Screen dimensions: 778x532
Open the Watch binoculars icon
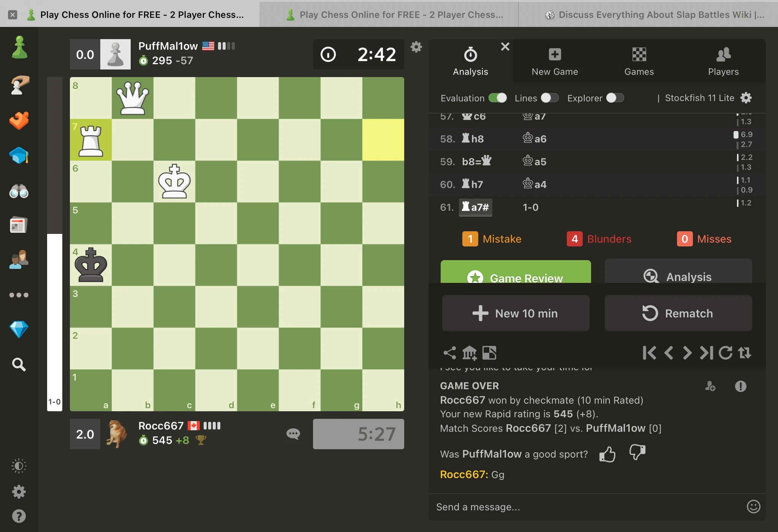(19, 191)
